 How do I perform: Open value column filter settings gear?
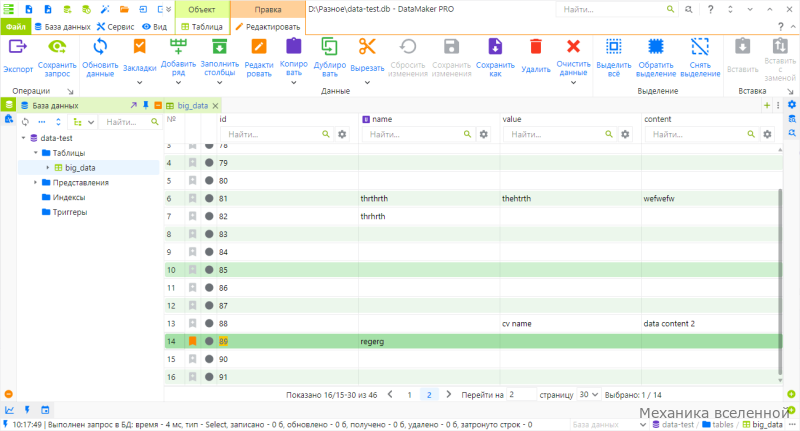coord(624,134)
